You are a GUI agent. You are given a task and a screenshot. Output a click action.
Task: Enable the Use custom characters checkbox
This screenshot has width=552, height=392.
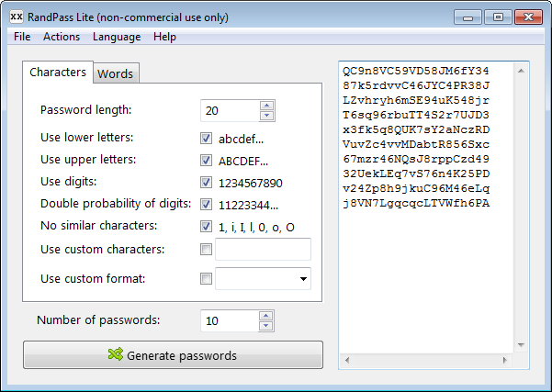[x=206, y=249]
